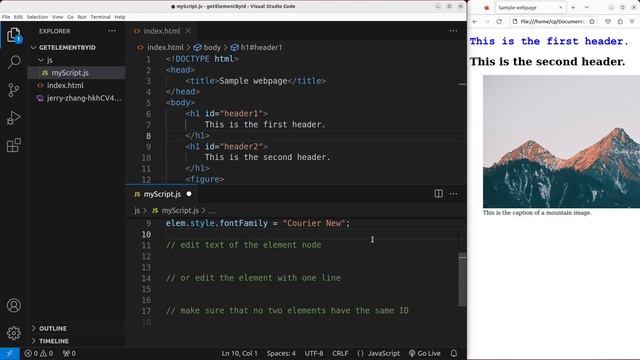
Task: Click the myScript.js editor vertical scrollbar
Action: coord(462,280)
